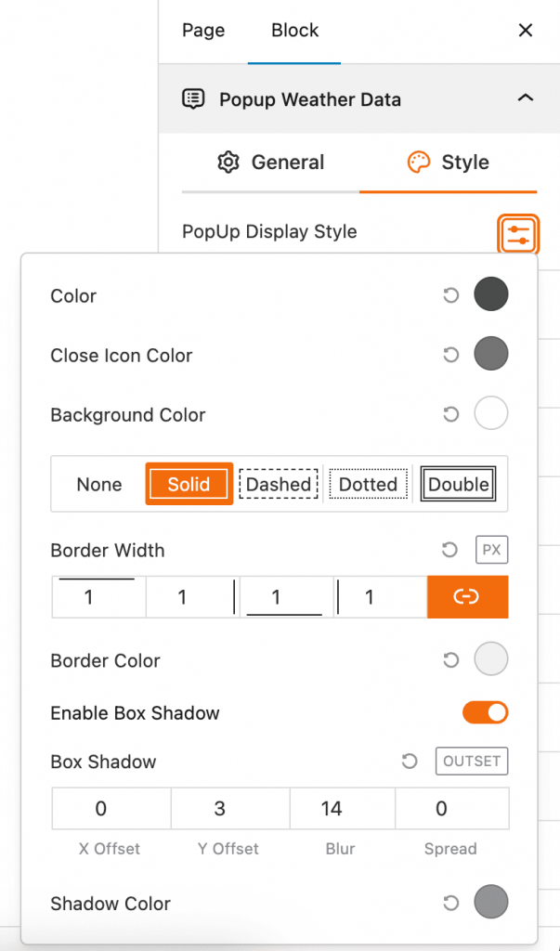Image resolution: width=560 pixels, height=951 pixels.
Task: Reset the Border Width values
Action: [450, 550]
